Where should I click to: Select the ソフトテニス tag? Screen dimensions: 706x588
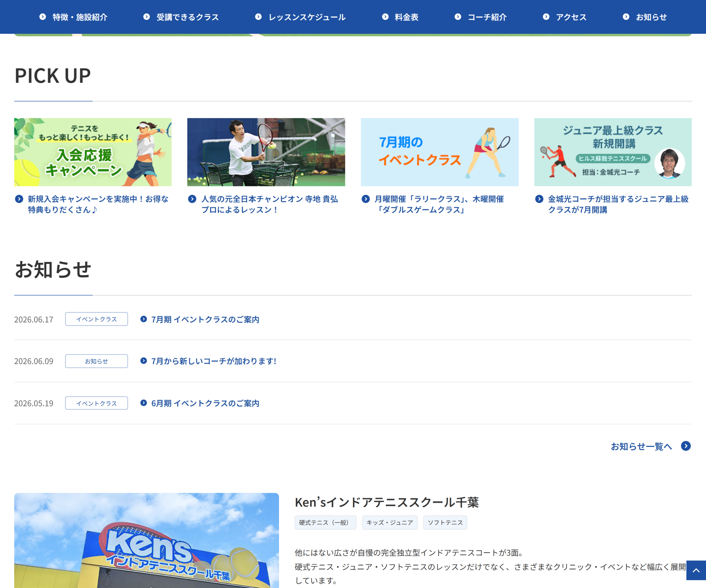(x=445, y=522)
